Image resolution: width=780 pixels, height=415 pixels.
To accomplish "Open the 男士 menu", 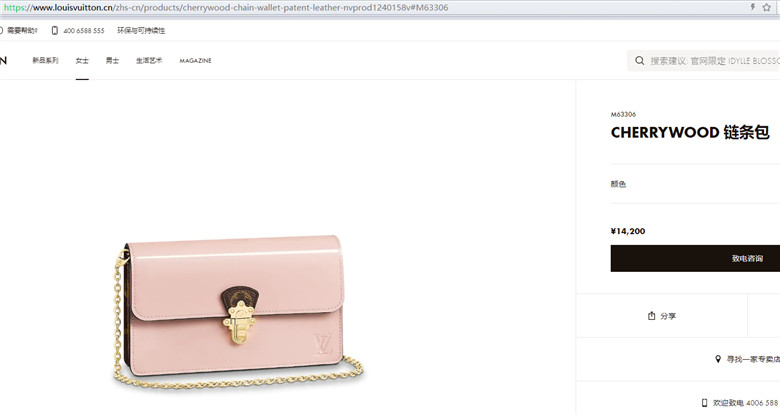I will click(x=112, y=60).
